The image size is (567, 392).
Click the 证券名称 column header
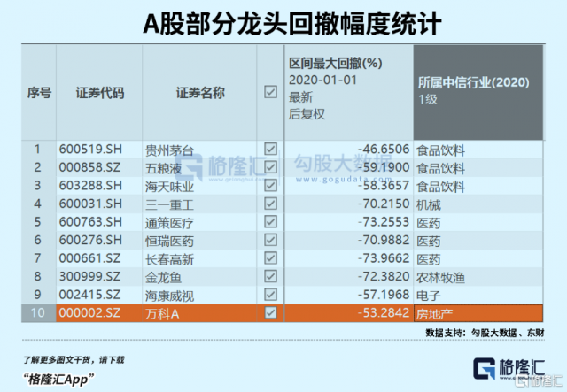199,92
